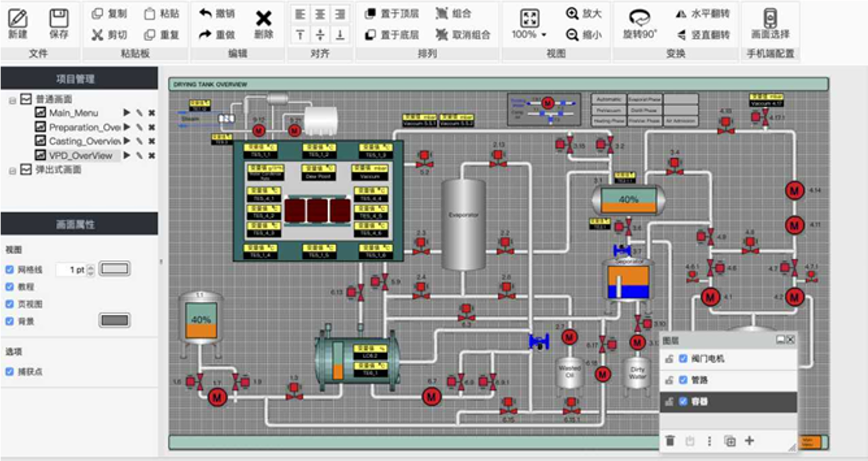The height and width of the screenshot is (461, 868).
Task: Toggle the 背景 background checkbox
Action: (9, 321)
